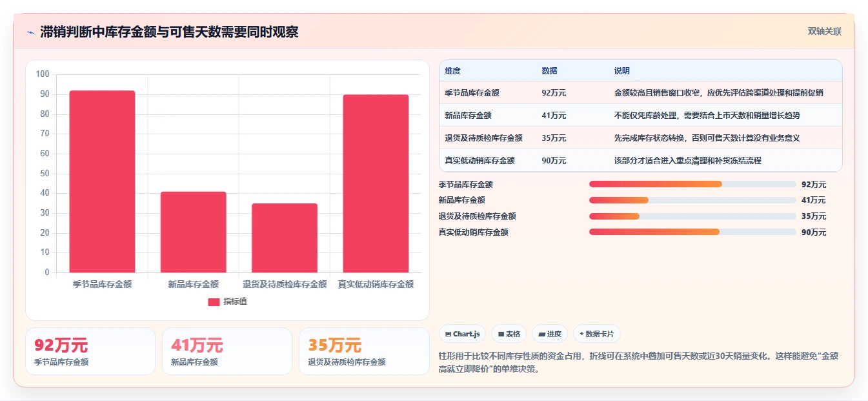Click the 季节品库存金额 x-axis label
The height and width of the screenshot is (401, 868).
102,284
